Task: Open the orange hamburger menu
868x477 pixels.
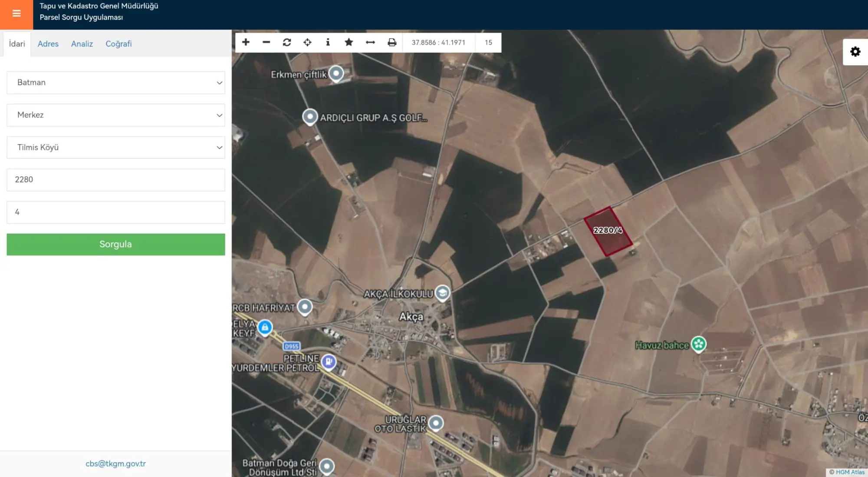Action: 16,14
